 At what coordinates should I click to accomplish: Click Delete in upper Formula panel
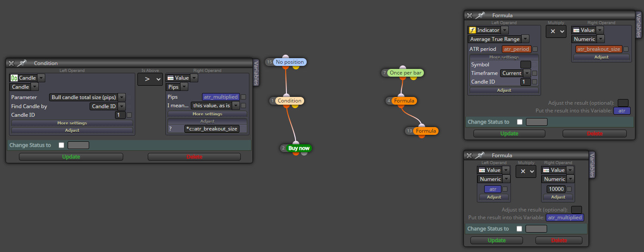click(595, 134)
